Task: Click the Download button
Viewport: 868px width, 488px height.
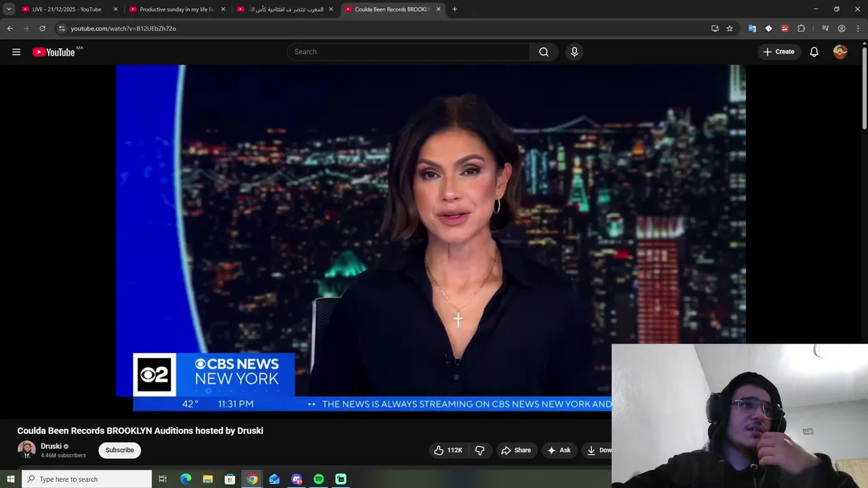Action: pos(597,450)
